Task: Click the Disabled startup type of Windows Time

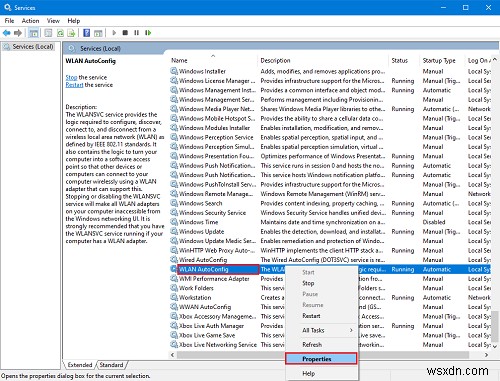Action: coord(434,222)
